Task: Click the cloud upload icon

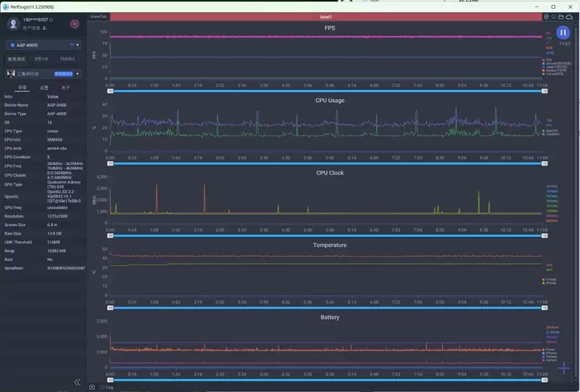Action: pos(570,16)
